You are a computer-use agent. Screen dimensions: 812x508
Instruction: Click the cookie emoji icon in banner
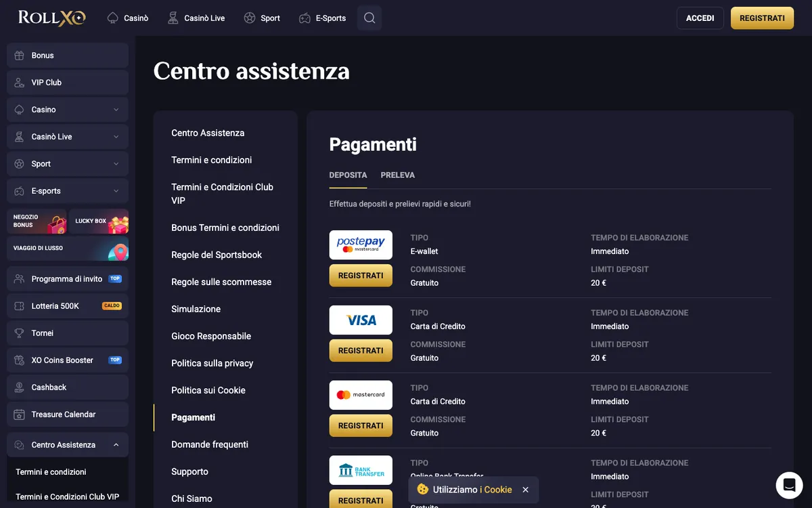pos(423,489)
